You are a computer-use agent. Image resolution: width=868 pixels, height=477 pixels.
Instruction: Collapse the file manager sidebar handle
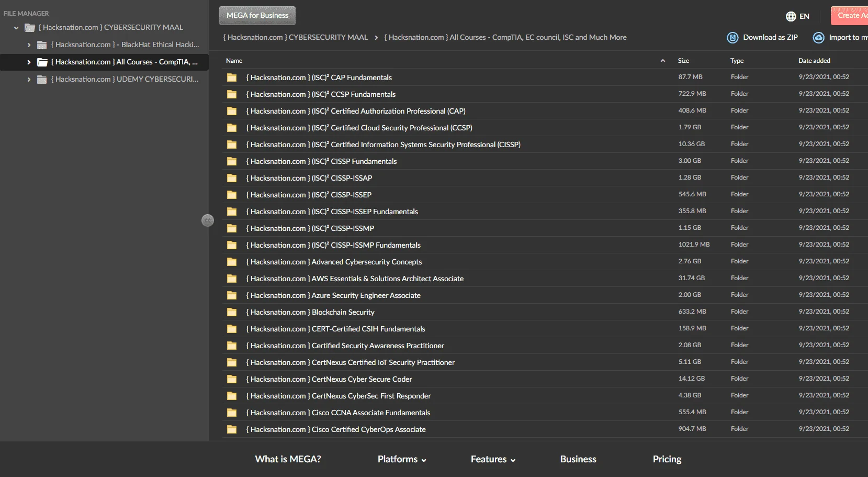point(208,220)
